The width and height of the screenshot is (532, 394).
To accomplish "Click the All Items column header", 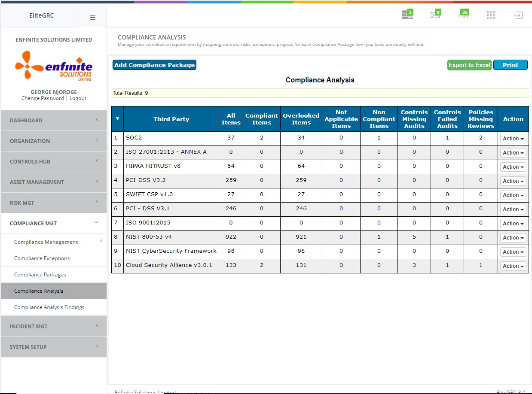I will [x=231, y=119].
